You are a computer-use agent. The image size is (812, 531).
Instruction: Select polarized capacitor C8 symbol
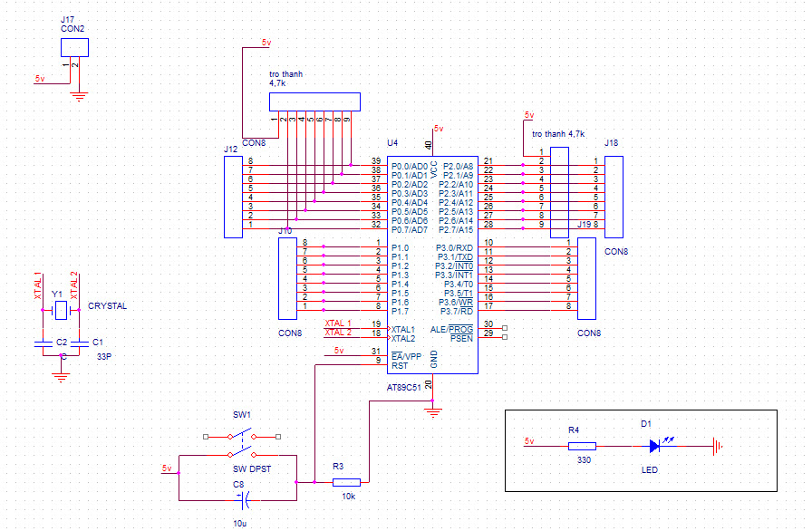[x=245, y=500]
